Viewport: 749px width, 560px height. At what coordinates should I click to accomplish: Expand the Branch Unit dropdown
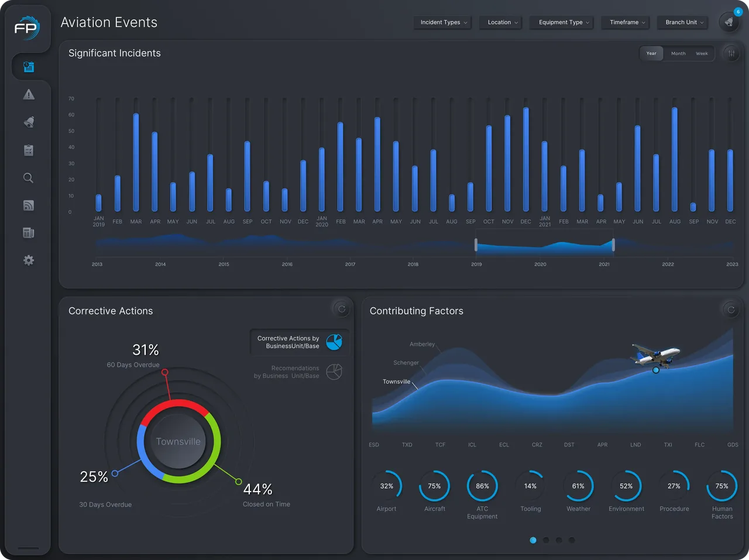click(x=684, y=22)
